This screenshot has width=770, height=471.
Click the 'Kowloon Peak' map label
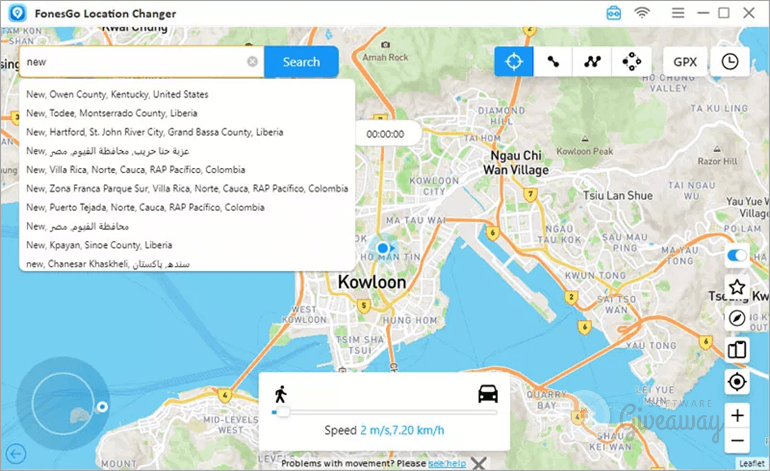pyautogui.click(x=584, y=151)
